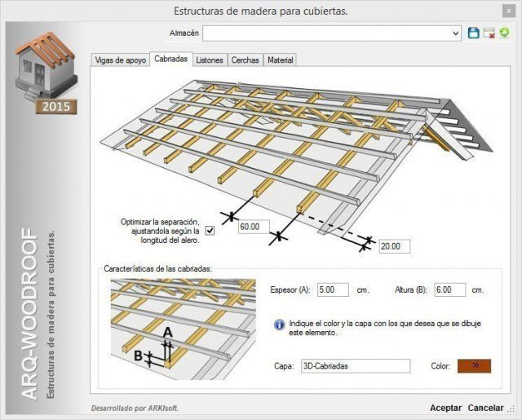The height and width of the screenshot is (420, 522).
Task: Toggle the optimize separation checkbox
Action: point(210,230)
